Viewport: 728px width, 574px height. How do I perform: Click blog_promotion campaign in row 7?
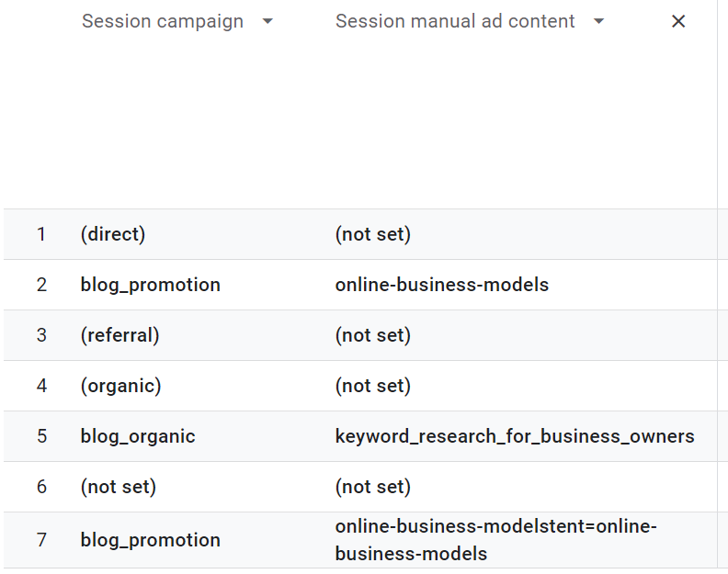pos(151,540)
